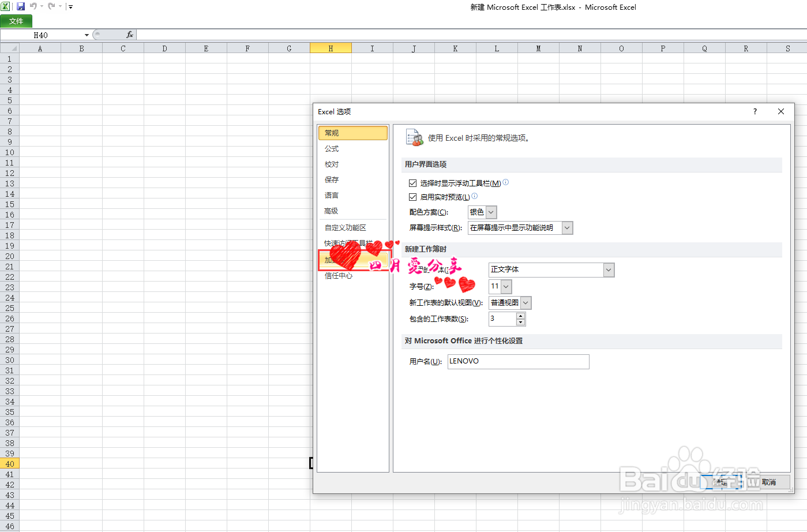Click the Name Box showing H40

click(41, 35)
